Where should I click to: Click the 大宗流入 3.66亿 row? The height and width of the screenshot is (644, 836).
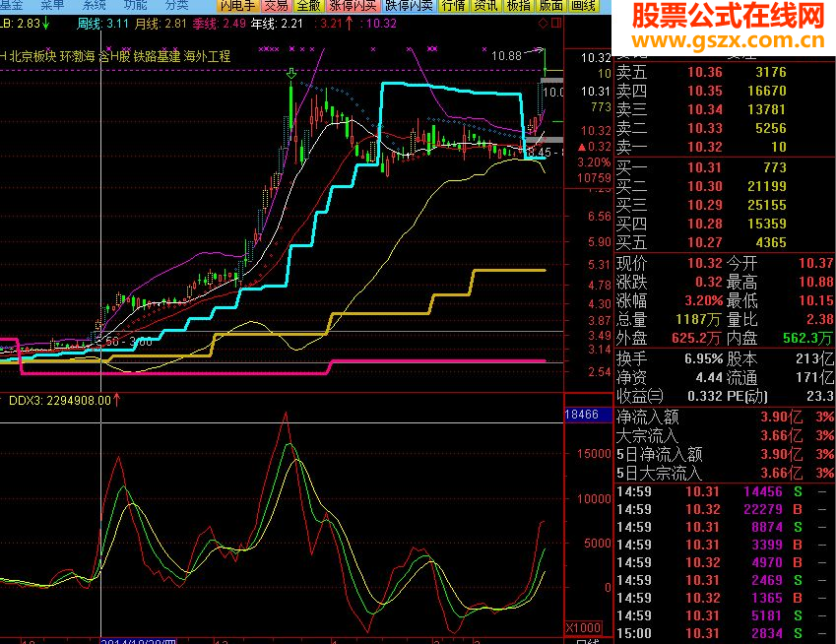725,435
